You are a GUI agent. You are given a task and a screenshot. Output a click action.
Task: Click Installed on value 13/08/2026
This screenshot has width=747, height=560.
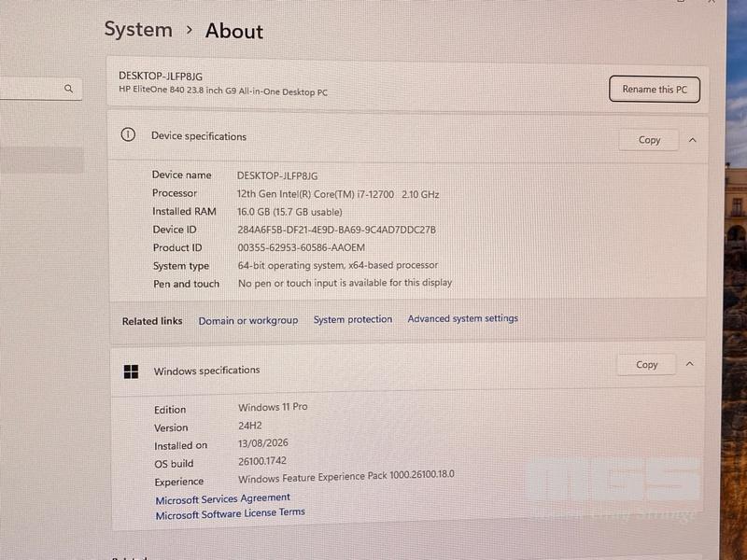(263, 442)
